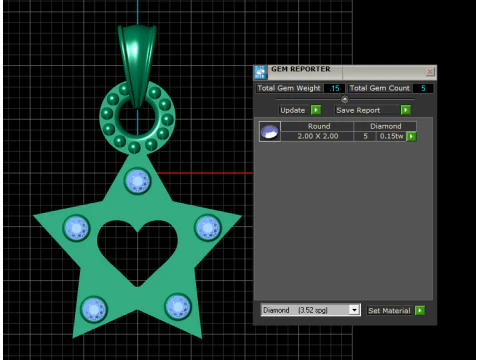Screen dimensions: 480x360
Task: Click green arrow next to Save Report
Action: [406, 110]
